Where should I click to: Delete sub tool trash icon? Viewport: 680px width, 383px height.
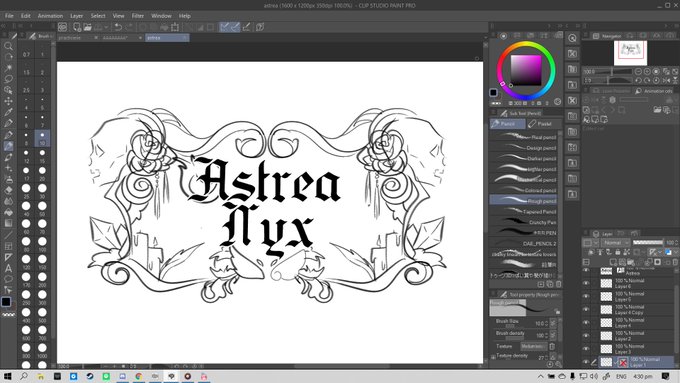pyautogui.click(x=559, y=284)
